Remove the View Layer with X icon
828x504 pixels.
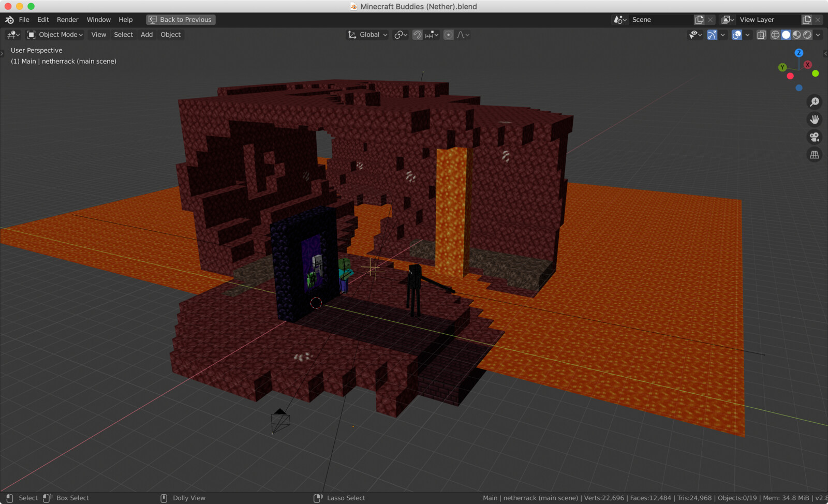coord(818,20)
